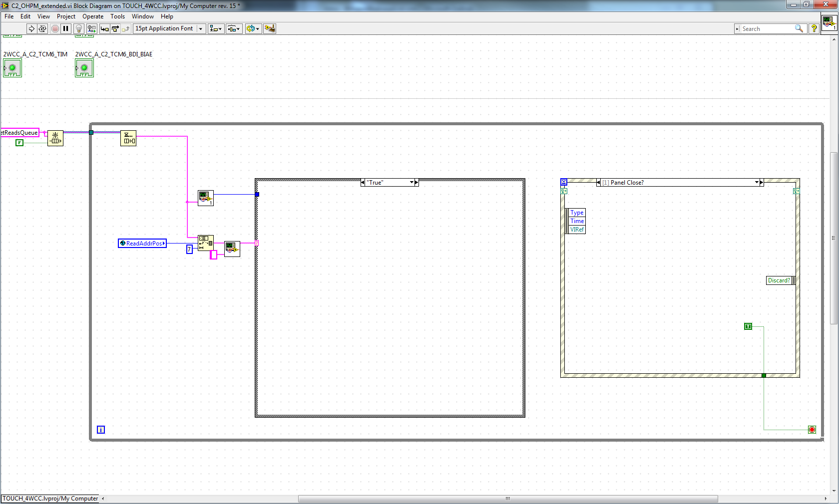Click the Search input field
This screenshot has height=504, width=839.
[768, 29]
